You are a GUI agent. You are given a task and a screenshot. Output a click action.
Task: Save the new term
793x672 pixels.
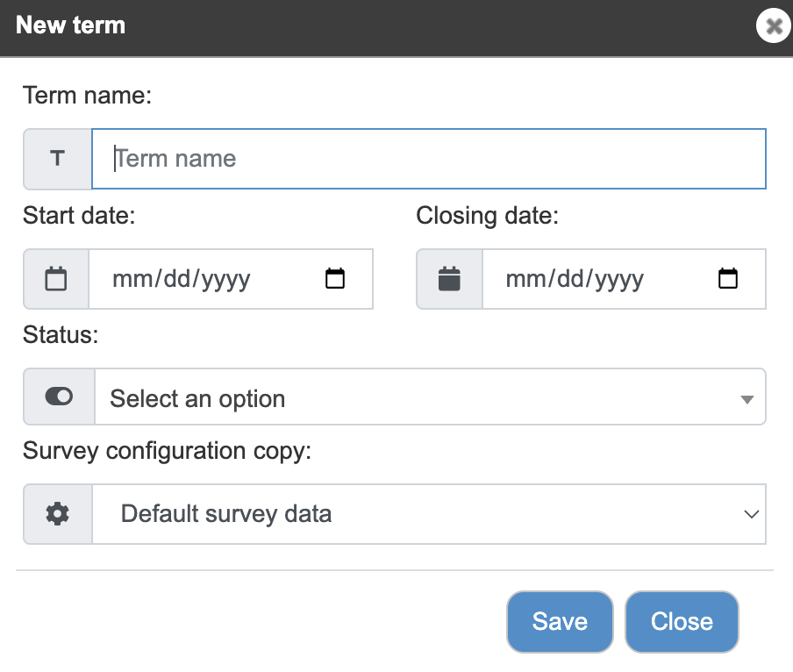pyautogui.click(x=560, y=621)
